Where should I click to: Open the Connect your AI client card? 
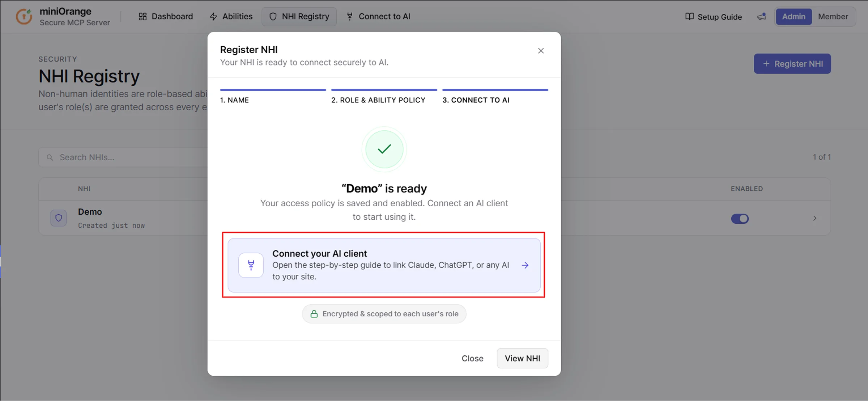click(384, 265)
